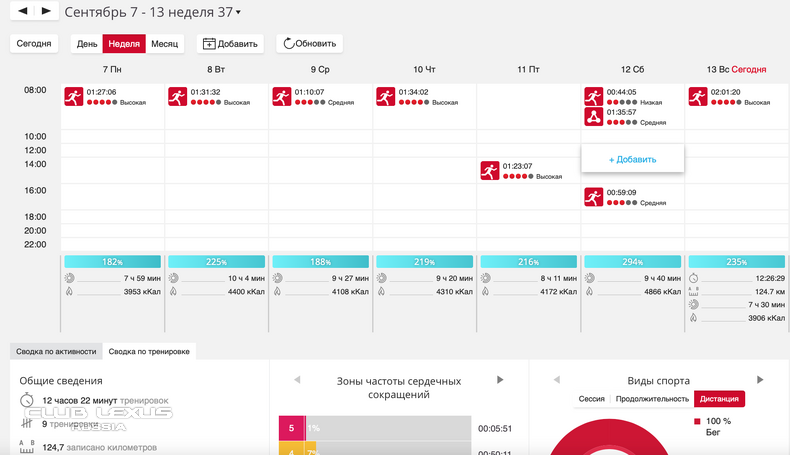
Task: Open running session 01:23:07 icon
Action: 490,171
